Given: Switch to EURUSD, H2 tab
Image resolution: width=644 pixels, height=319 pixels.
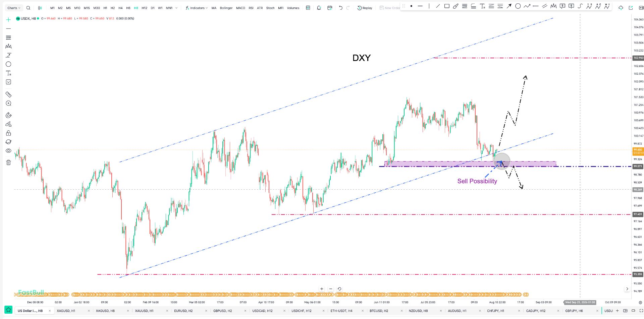Looking at the screenshot, I should click(x=183, y=311).
